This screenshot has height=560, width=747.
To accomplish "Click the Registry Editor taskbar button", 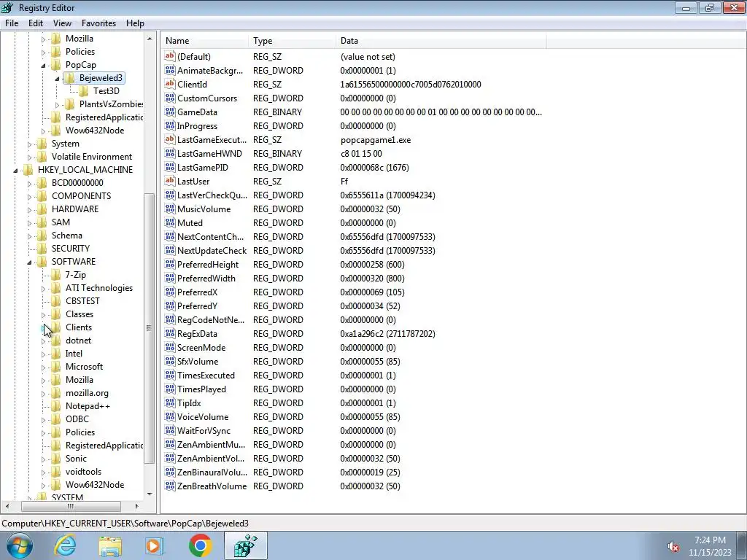I will click(246, 545).
